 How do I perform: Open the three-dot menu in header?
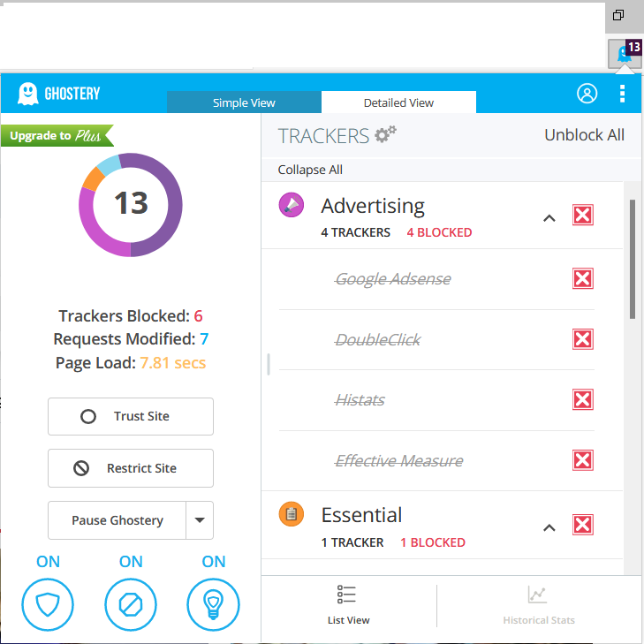(622, 94)
